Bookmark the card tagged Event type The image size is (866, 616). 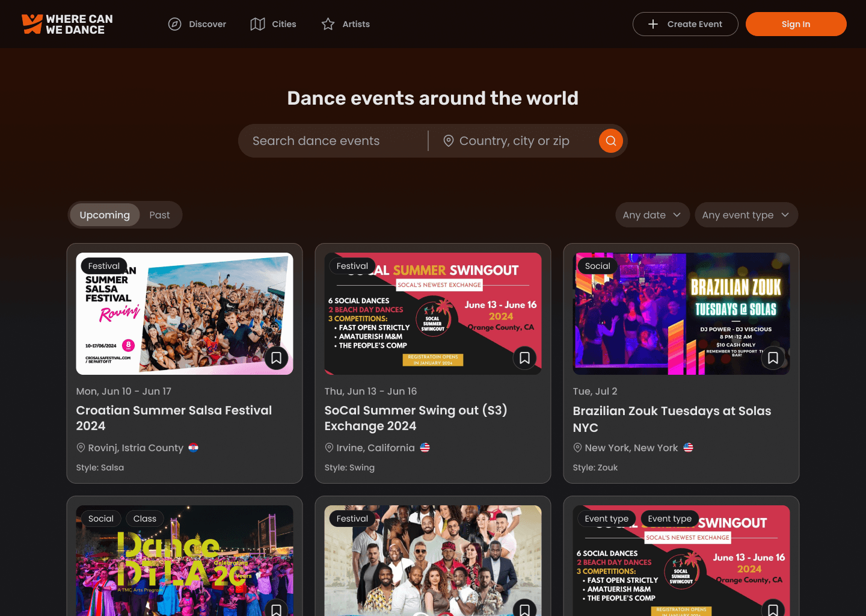tap(773, 609)
